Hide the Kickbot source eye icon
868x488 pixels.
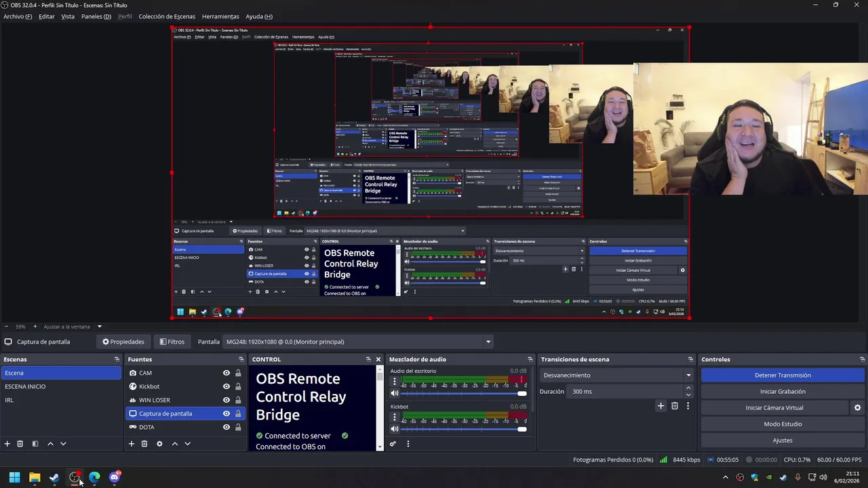tap(226, 386)
